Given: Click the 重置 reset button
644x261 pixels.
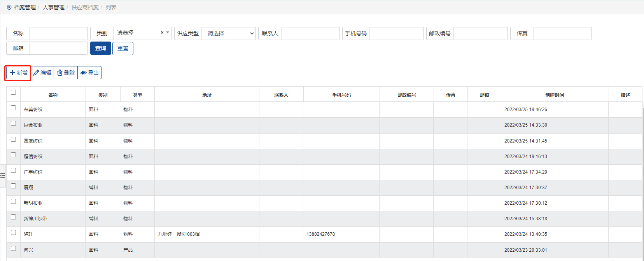Looking at the screenshot, I should point(123,49).
